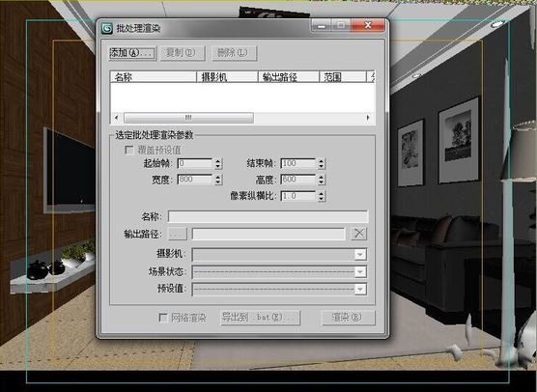537x392 pixels.
Task: Open the 摄影机 dropdown
Action: pyautogui.click(x=279, y=254)
